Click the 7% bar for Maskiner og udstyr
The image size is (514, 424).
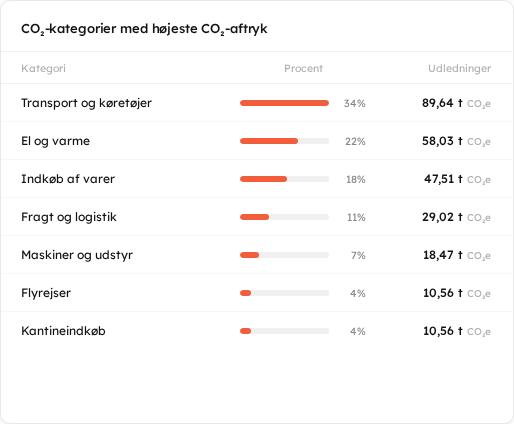pos(284,255)
